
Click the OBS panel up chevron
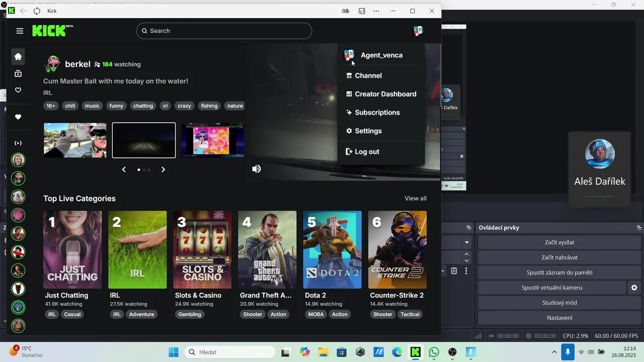(x=466, y=254)
